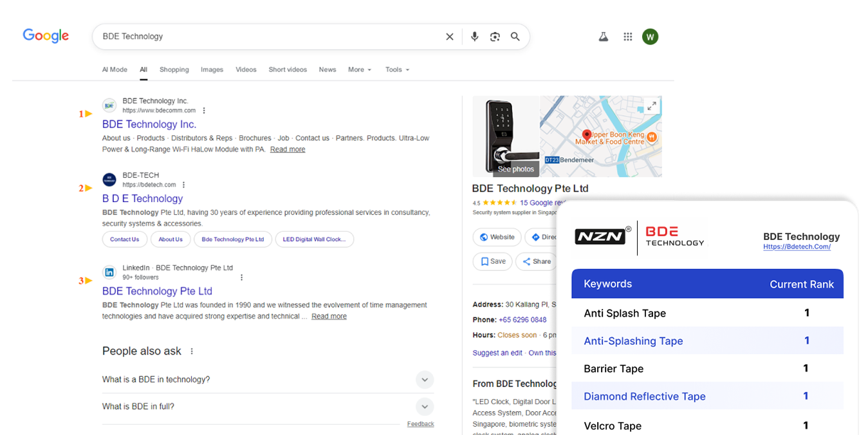This screenshot has width=868, height=435.
Task: Click the magnifier search button
Action: coord(515,37)
